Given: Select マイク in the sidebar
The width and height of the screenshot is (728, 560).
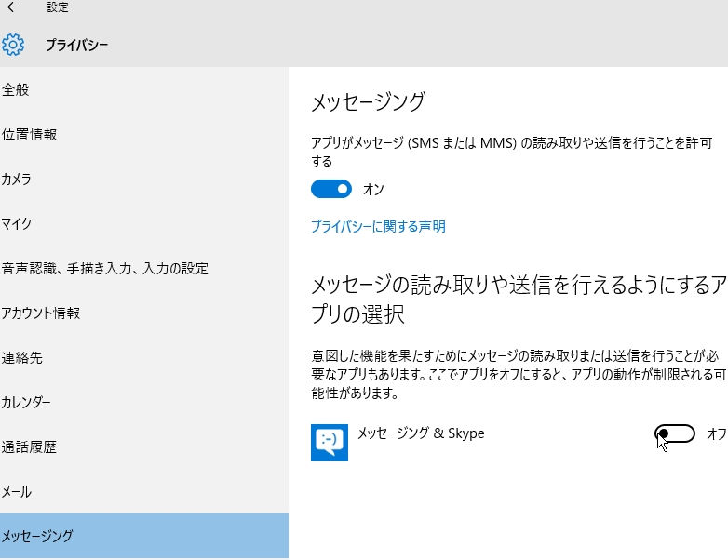Looking at the screenshot, I should [144, 223].
